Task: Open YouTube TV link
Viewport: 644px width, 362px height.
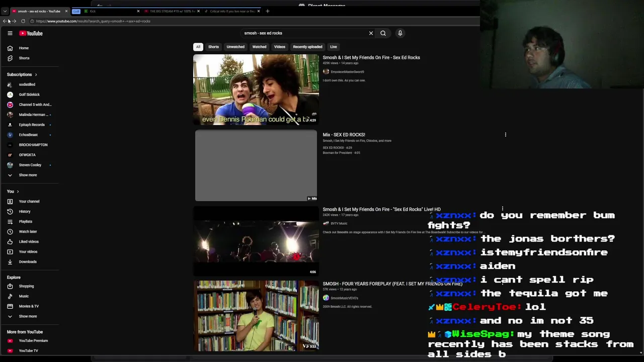Action: (x=29, y=350)
